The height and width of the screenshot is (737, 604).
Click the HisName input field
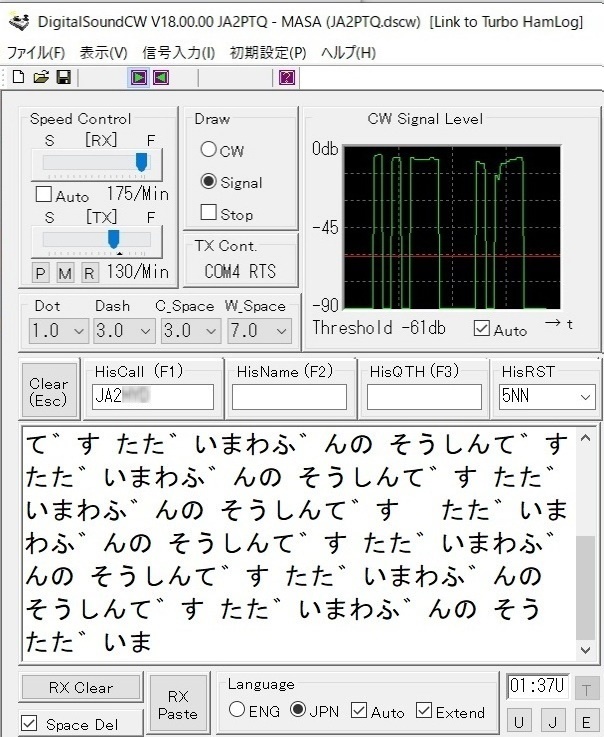290,397
